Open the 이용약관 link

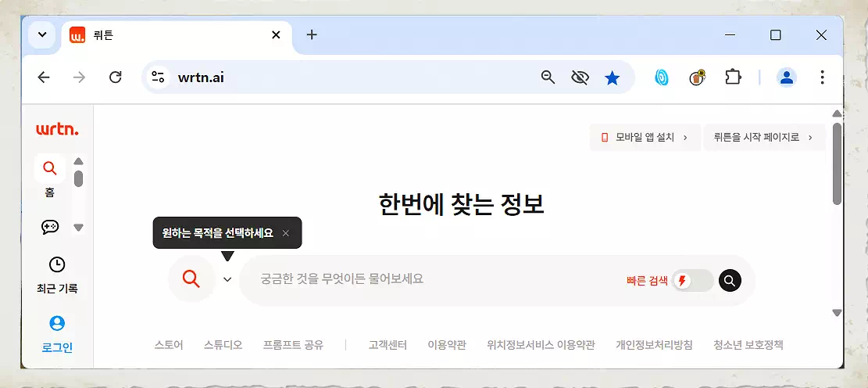(x=447, y=345)
